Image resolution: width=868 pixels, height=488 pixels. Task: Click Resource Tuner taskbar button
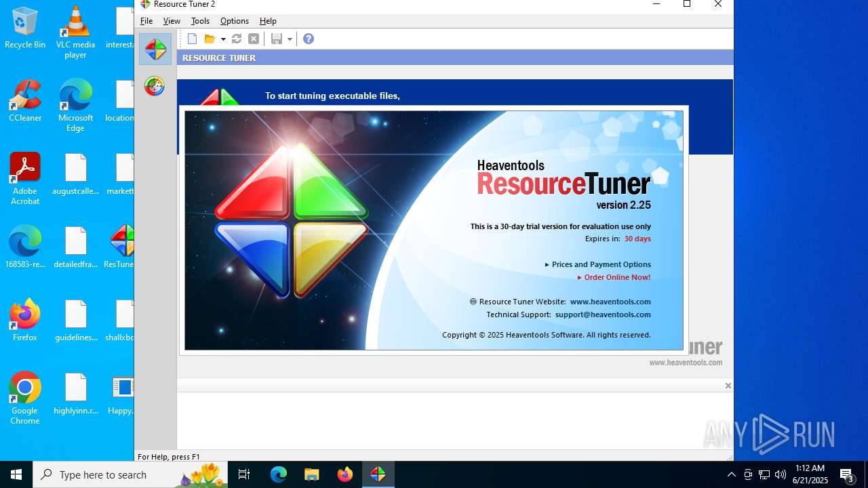pyautogui.click(x=378, y=474)
